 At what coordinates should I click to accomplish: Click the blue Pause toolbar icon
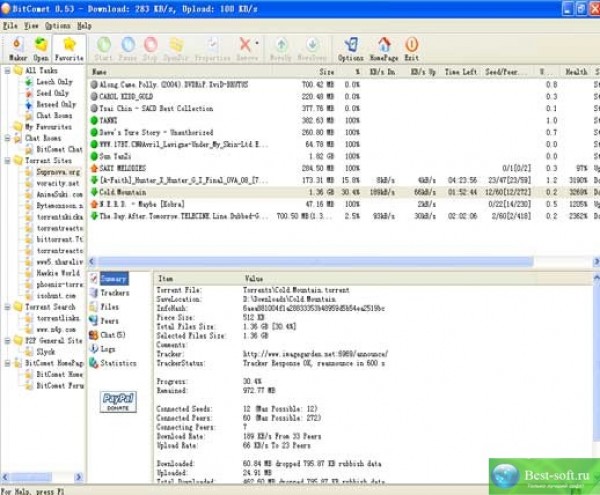tap(128, 49)
